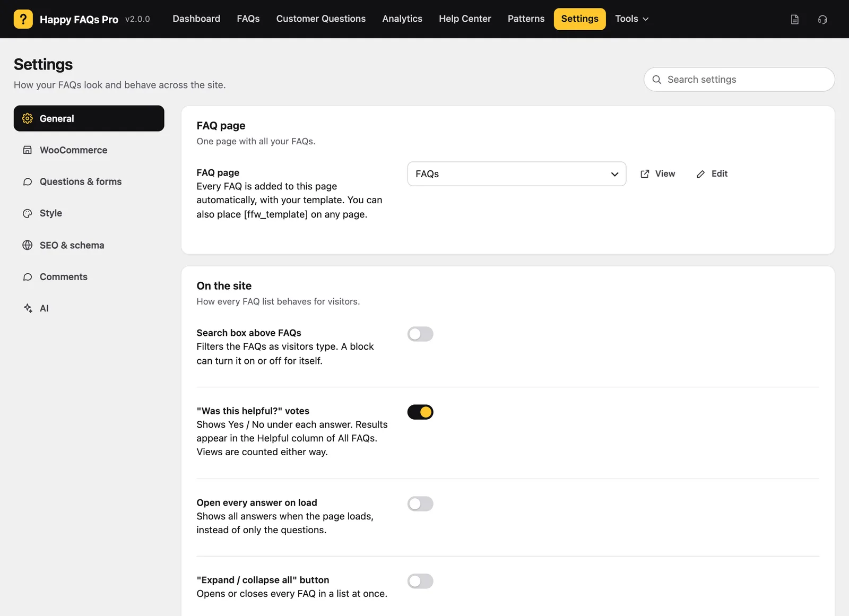
Task: Focus the Search settings field
Action: point(739,80)
